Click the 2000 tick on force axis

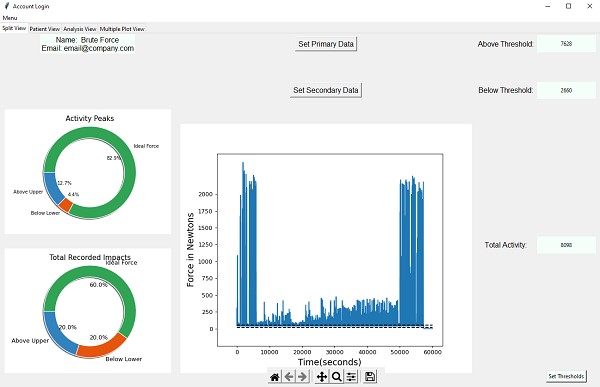[205, 194]
